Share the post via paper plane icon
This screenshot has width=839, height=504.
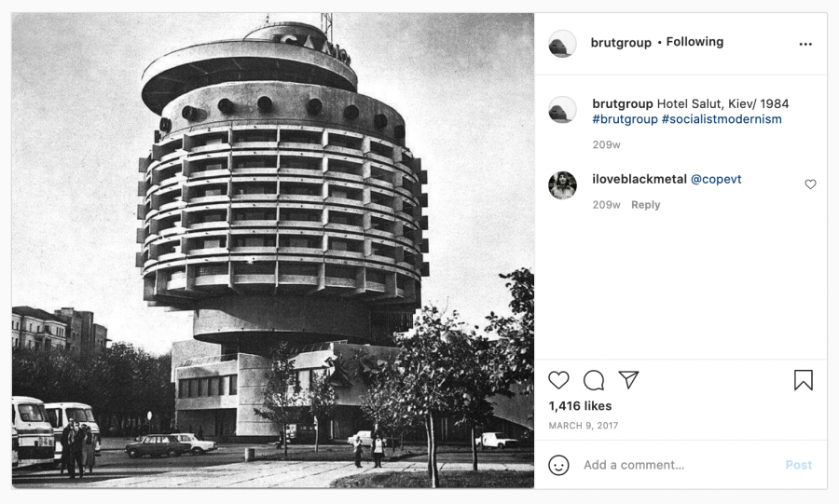point(628,379)
